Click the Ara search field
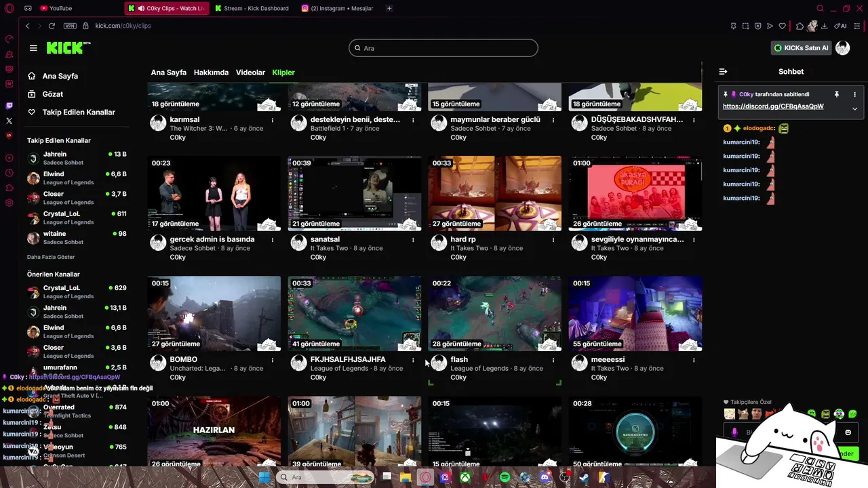The width and height of the screenshot is (868, 488). 443,48
